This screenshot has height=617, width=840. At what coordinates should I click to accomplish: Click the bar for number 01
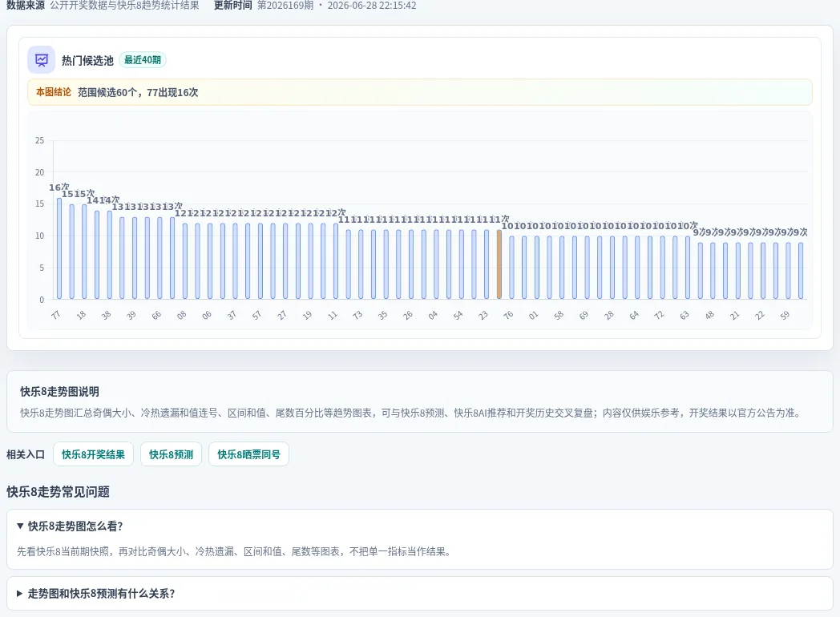click(537, 268)
